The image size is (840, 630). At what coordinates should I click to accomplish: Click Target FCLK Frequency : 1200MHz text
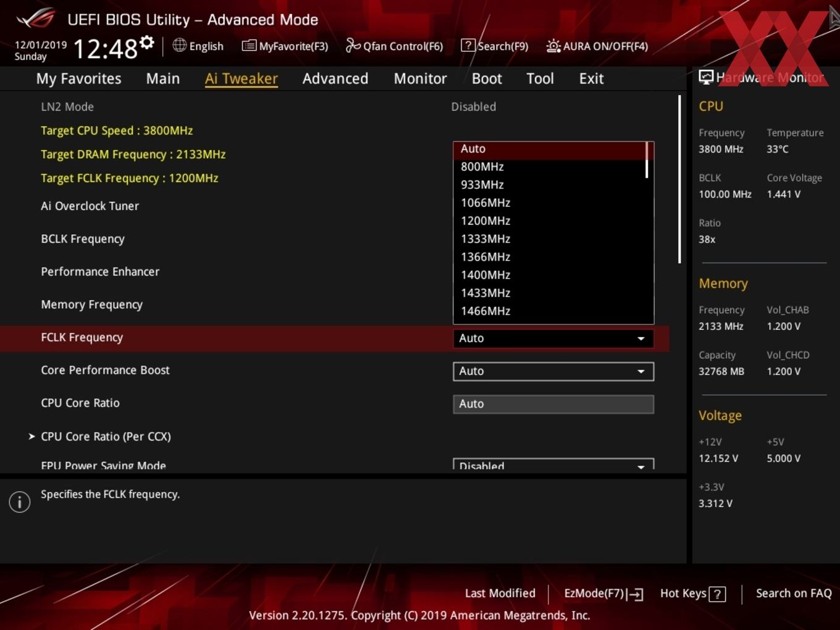point(129,178)
